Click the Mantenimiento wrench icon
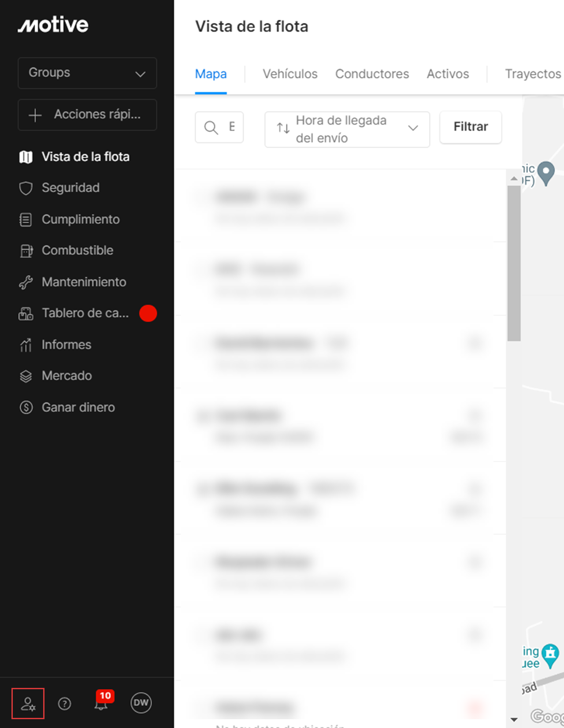This screenshot has width=564, height=728. (x=26, y=282)
